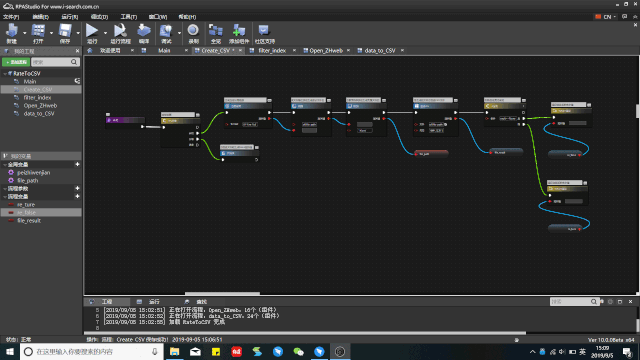Select data_to_CSV in the project tree

pos(39,113)
